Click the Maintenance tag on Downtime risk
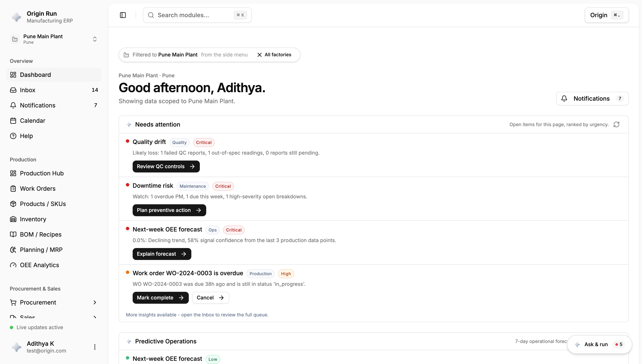The width and height of the screenshot is (642, 364). [x=193, y=186]
